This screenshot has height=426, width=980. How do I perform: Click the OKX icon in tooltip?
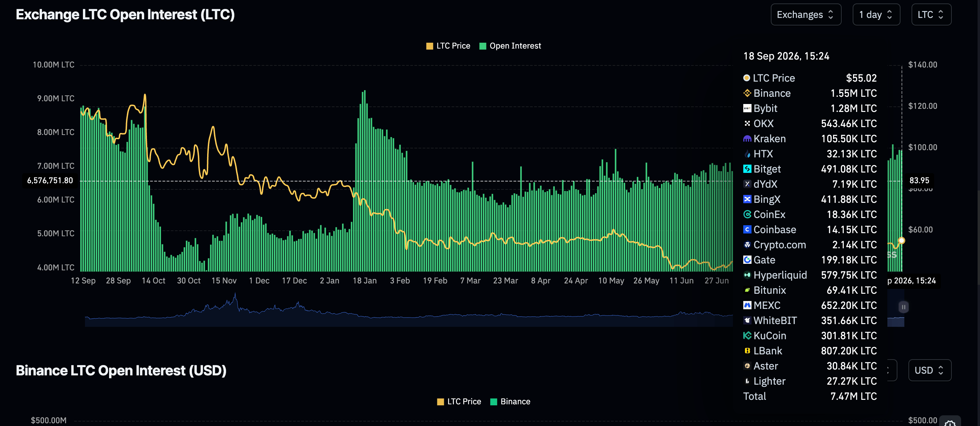[x=747, y=123]
